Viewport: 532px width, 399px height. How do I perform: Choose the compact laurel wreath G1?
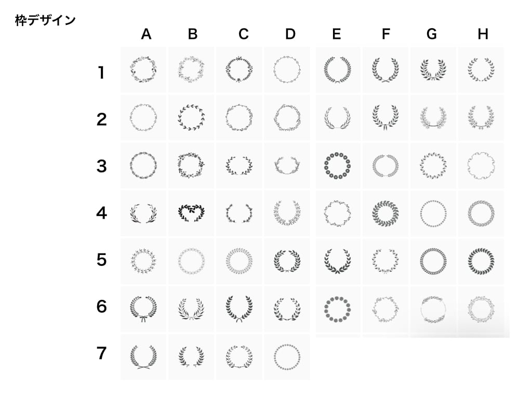[433, 70]
